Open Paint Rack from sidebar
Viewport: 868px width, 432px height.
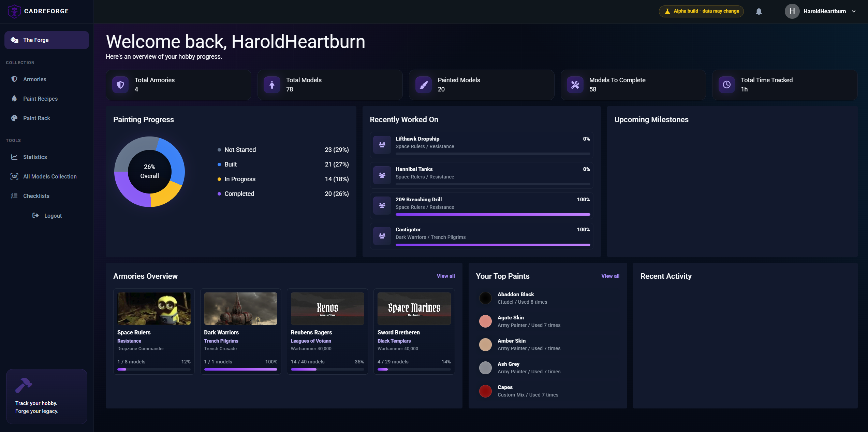pyautogui.click(x=47, y=118)
